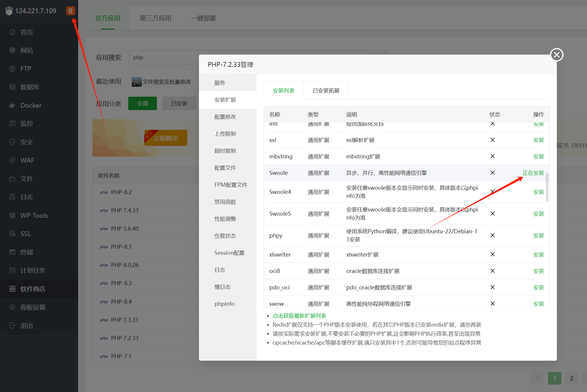Click the Docker whale icon

[x=12, y=105]
